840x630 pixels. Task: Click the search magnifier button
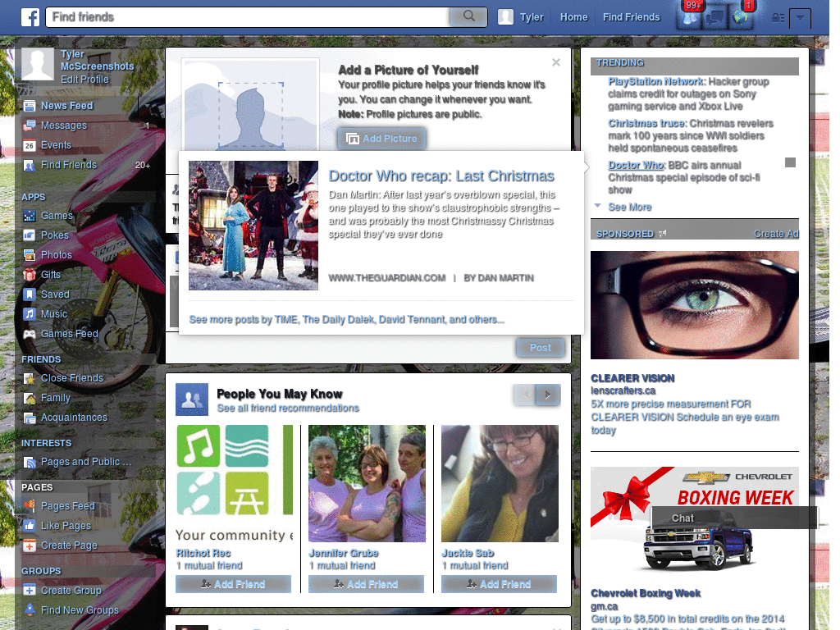(468, 16)
